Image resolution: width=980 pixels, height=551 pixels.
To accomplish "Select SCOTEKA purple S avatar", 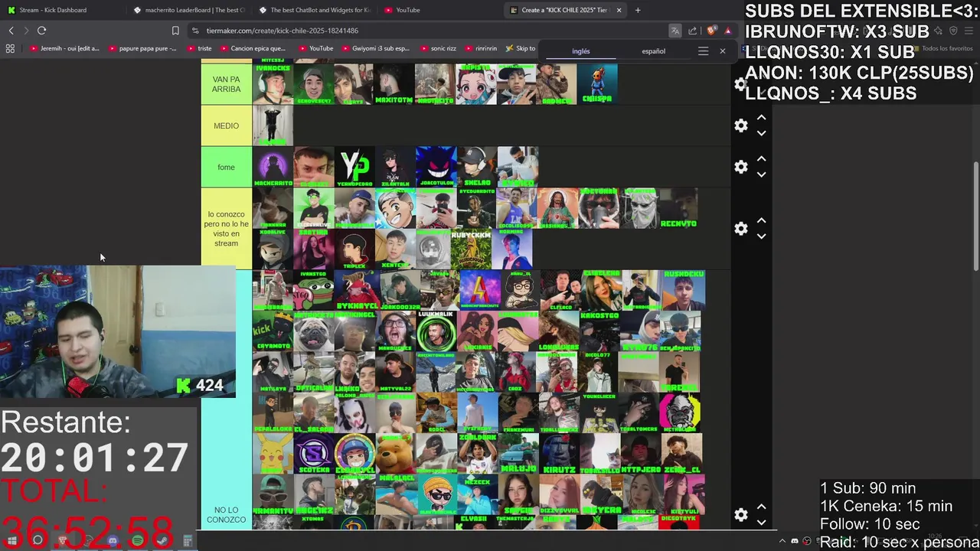I will [314, 454].
